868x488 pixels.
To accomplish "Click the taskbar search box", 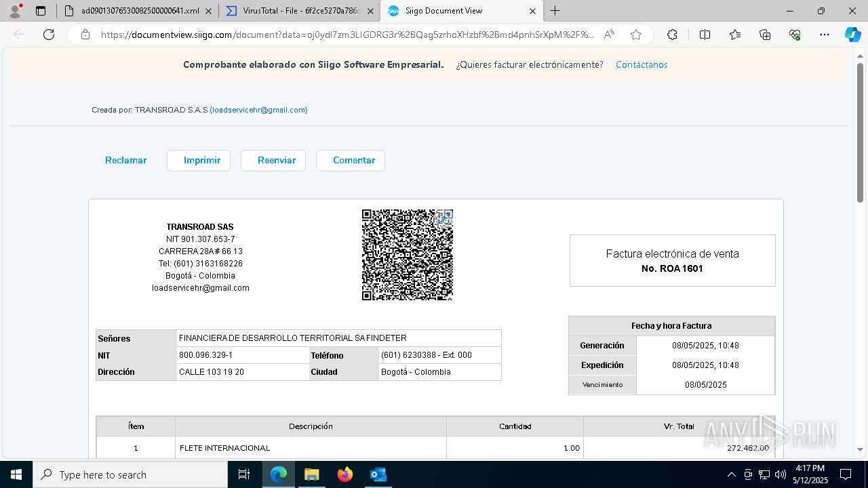I will tap(130, 474).
